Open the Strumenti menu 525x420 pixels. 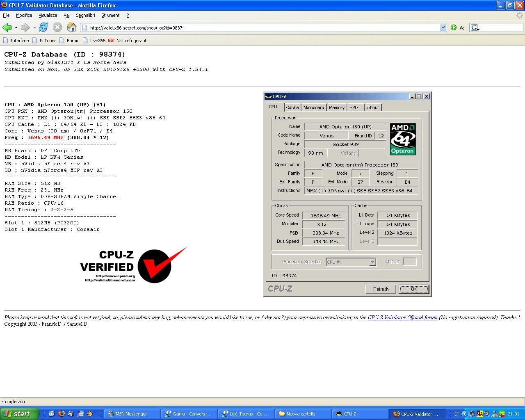(111, 15)
